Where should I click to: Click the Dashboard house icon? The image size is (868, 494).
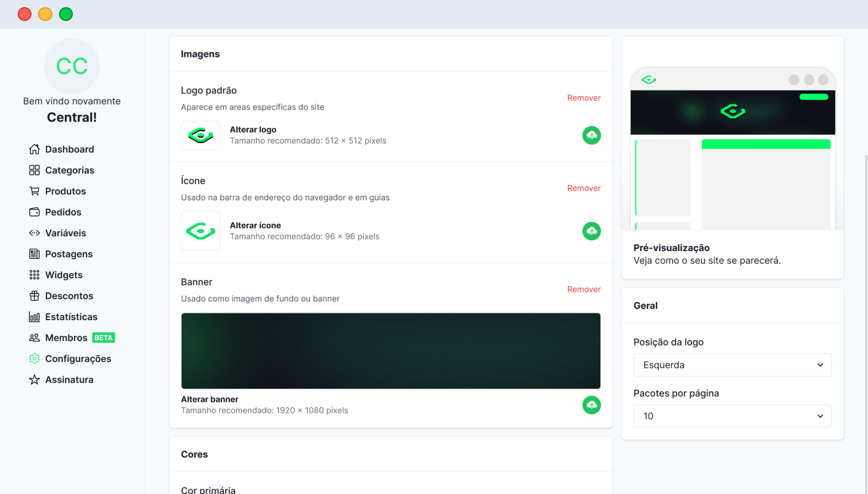34,149
